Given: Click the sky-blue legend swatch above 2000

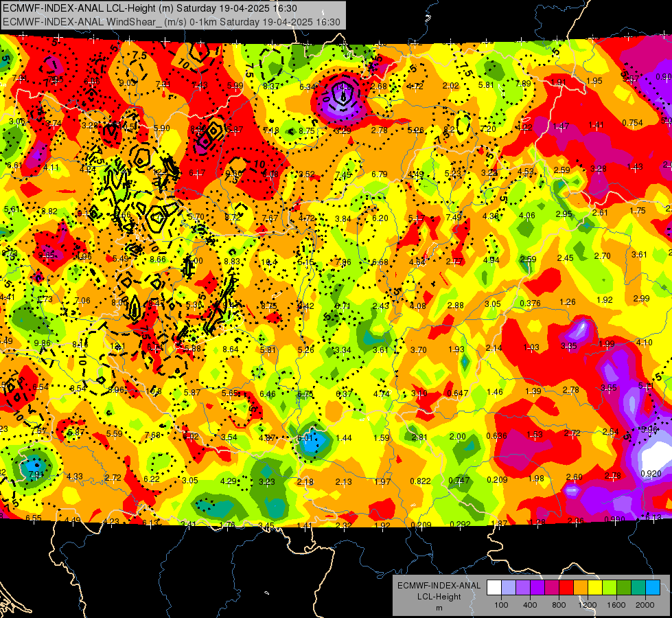Looking at the screenshot, I should click(653, 588).
